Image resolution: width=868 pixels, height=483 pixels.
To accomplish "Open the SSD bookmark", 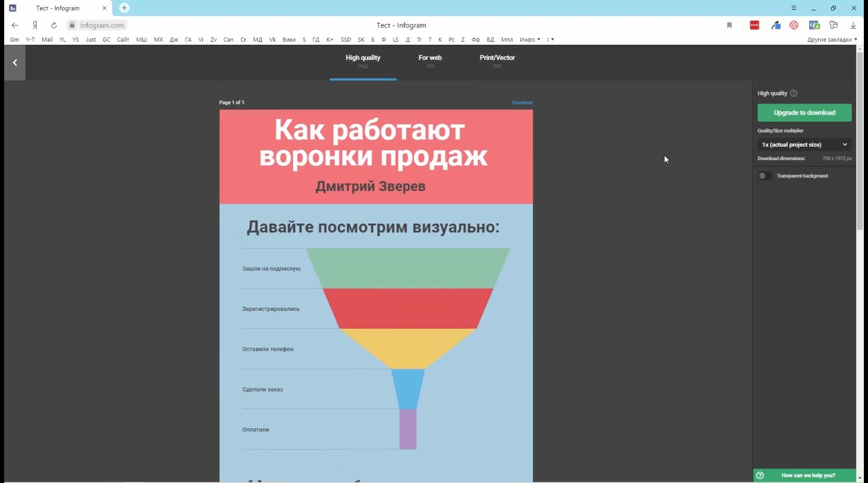I will tap(346, 40).
